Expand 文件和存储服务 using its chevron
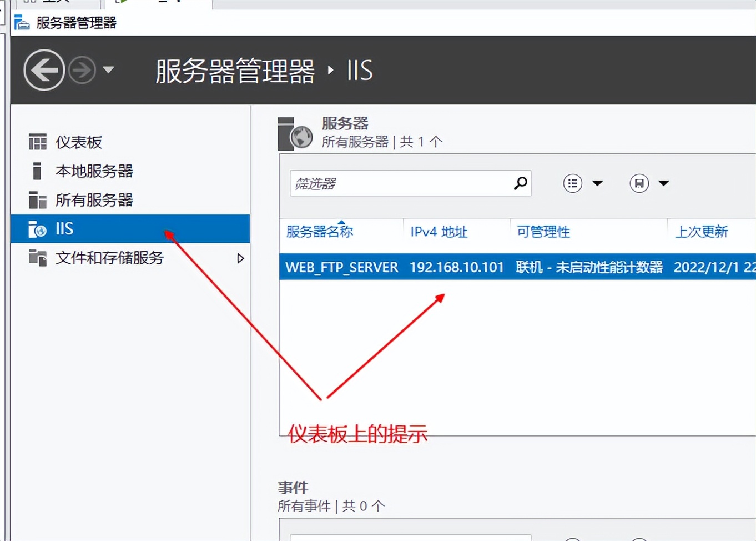756x541 pixels. point(240,258)
